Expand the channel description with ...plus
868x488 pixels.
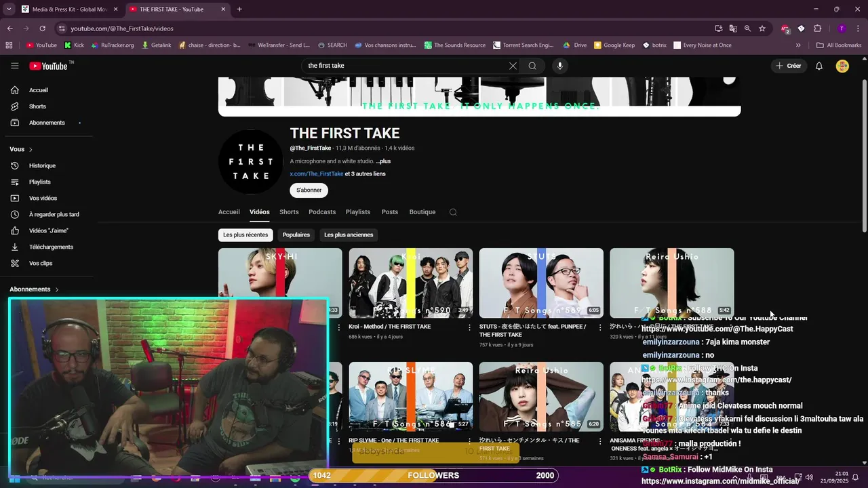pos(383,161)
